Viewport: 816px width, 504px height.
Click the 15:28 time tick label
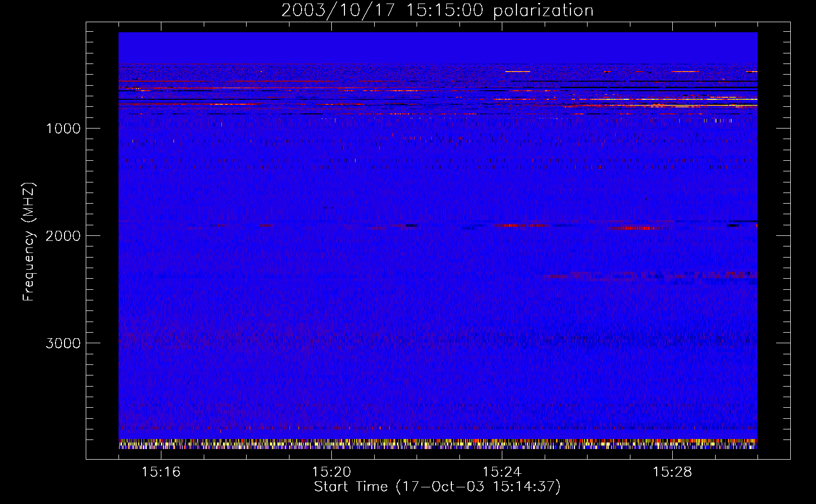pos(672,472)
